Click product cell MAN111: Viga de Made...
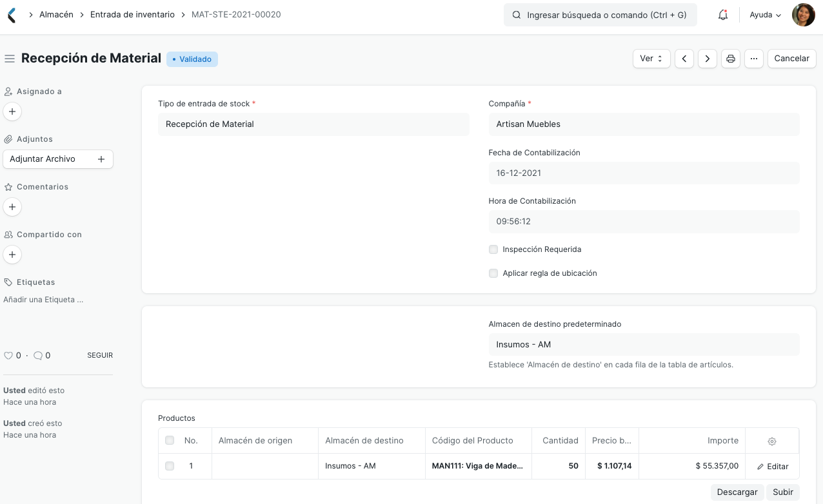Image resolution: width=823 pixels, height=504 pixels. [x=478, y=466]
